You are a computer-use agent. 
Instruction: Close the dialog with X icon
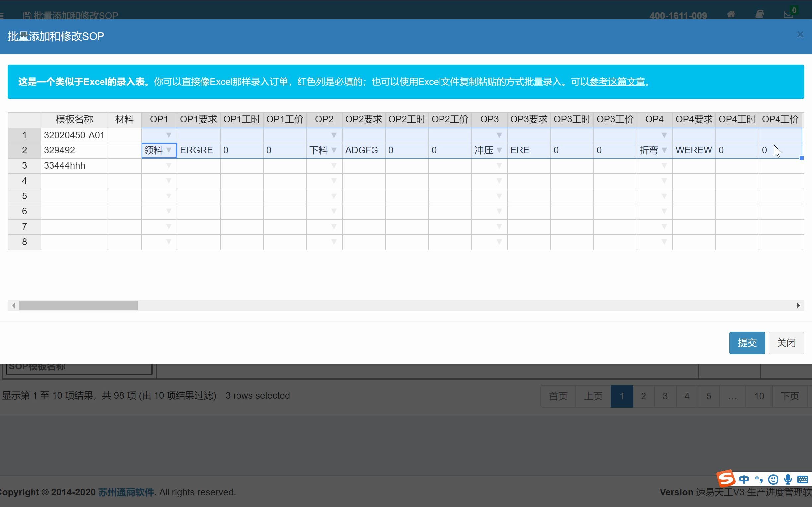(x=800, y=35)
